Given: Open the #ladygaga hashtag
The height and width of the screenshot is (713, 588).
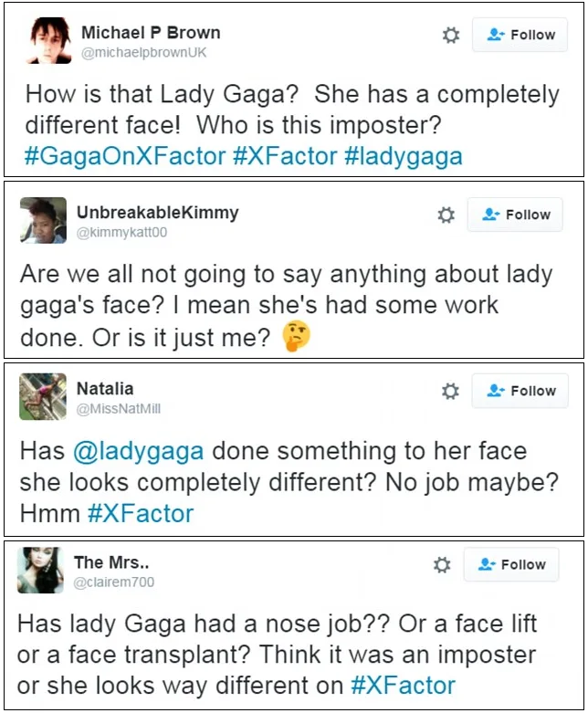Looking at the screenshot, I should pyautogui.click(x=404, y=157).
